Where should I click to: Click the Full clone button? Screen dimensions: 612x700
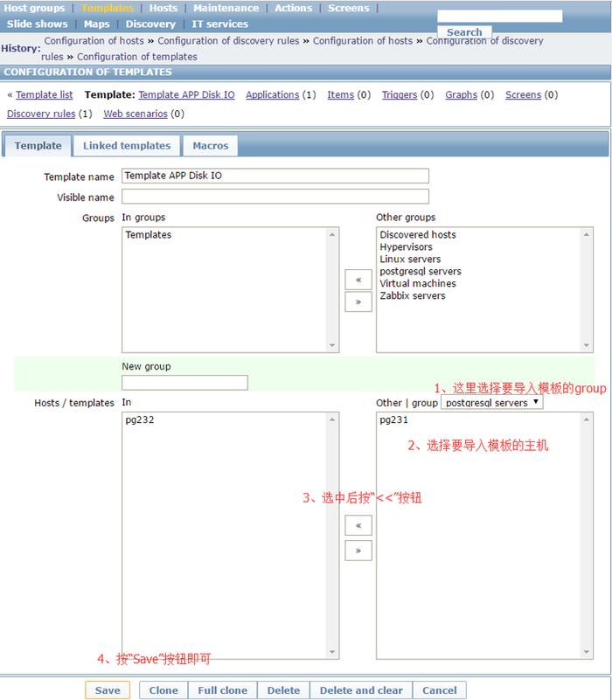pyautogui.click(x=222, y=690)
